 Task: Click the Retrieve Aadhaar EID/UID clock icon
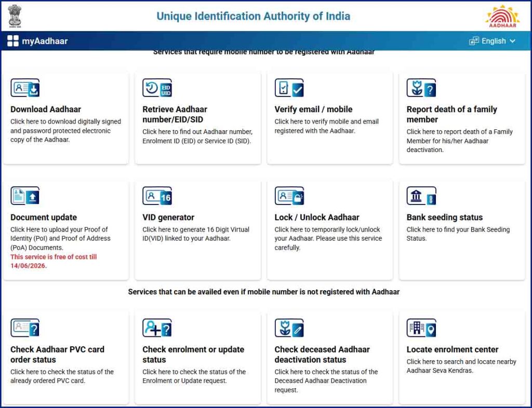157,88
